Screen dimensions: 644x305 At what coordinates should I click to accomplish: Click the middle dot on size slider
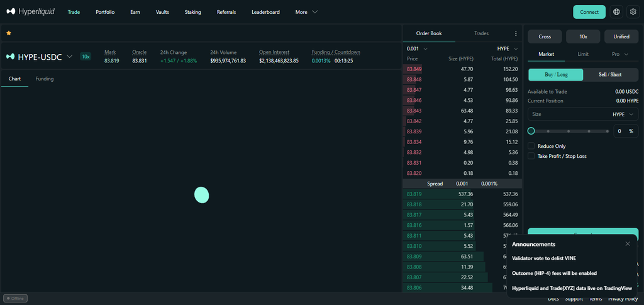569,131
